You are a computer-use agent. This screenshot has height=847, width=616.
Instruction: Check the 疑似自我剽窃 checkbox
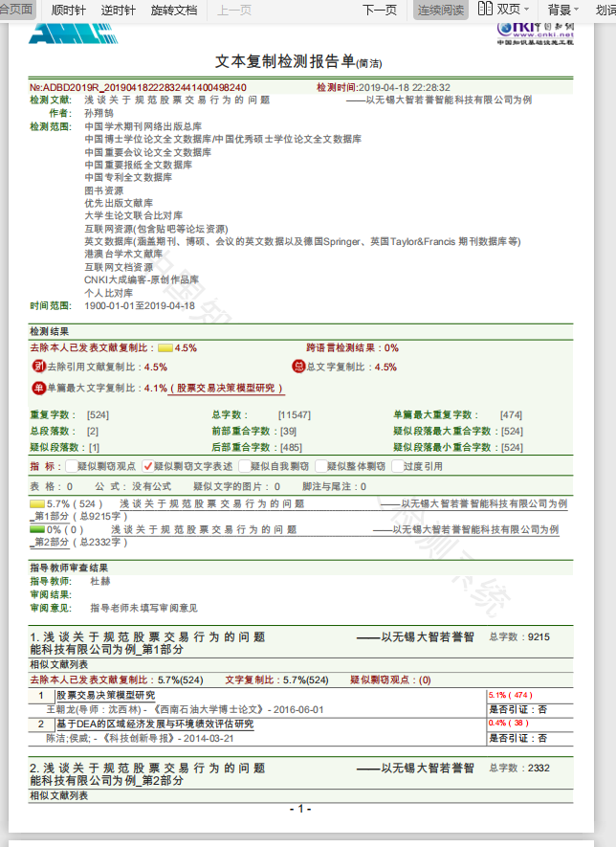[x=244, y=466]
